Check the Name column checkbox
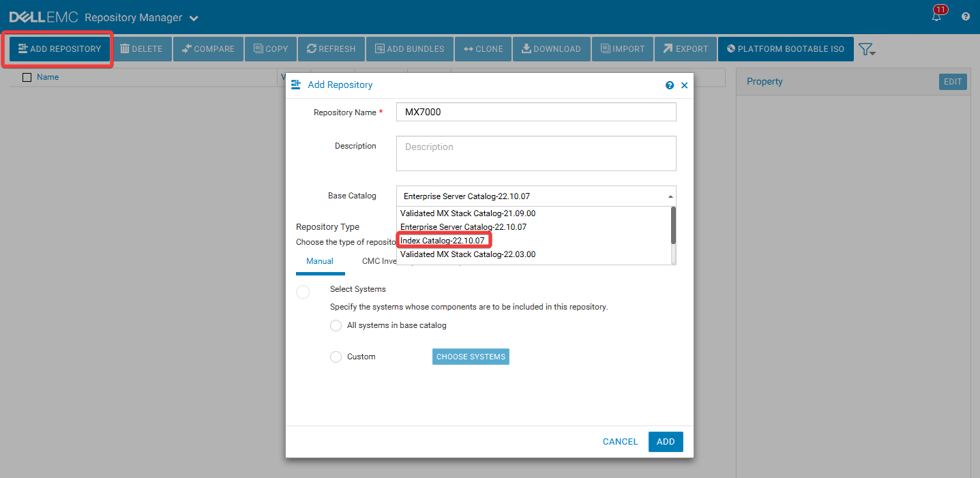The height and width of the screenshot is (478, 980). click(x=27, y=76)
